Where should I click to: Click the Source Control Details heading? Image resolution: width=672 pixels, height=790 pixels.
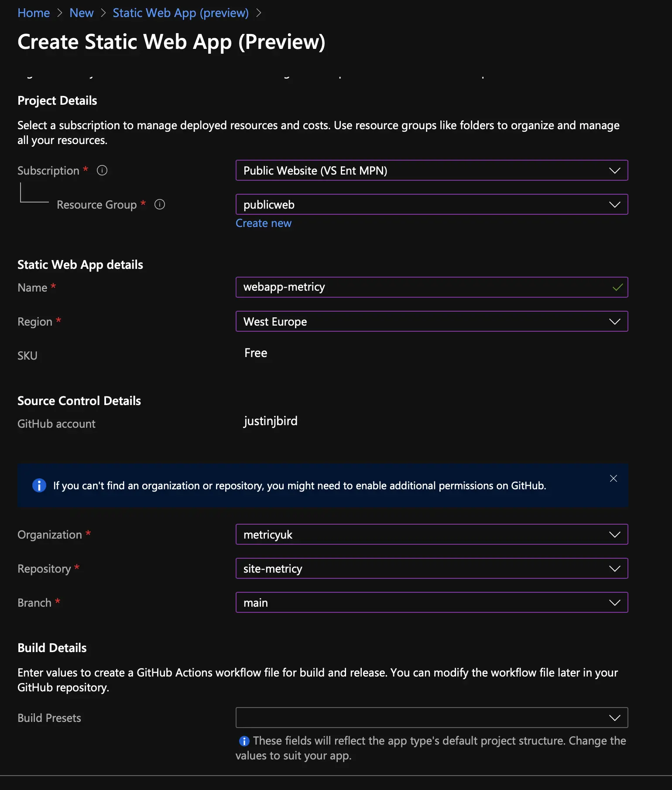[x=79, y=401]
